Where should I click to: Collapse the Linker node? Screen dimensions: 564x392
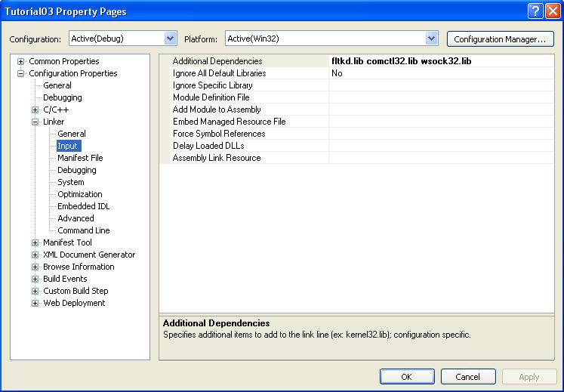35,122
